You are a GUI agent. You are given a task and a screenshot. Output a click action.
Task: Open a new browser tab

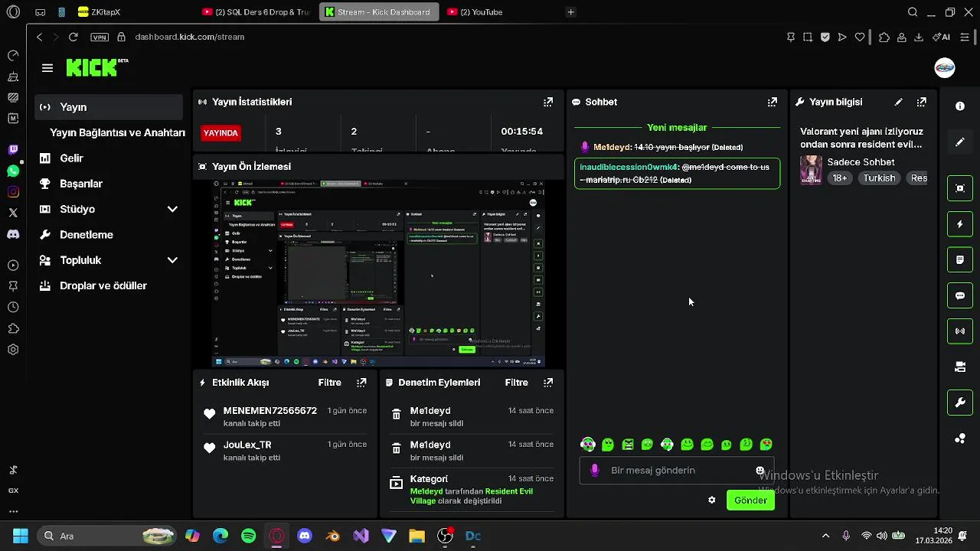[x=570, y=12]
